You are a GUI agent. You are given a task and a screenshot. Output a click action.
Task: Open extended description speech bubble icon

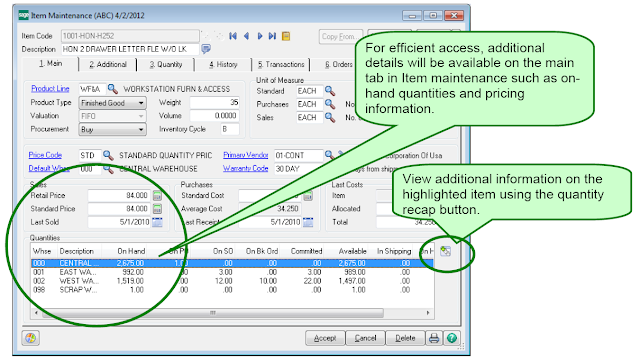click(x=207, y=49)
